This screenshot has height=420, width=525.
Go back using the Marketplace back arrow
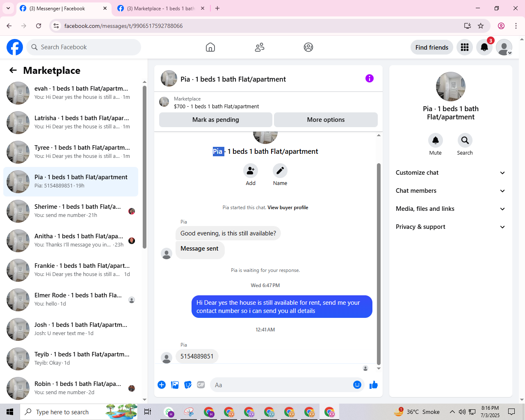[13, 70]
